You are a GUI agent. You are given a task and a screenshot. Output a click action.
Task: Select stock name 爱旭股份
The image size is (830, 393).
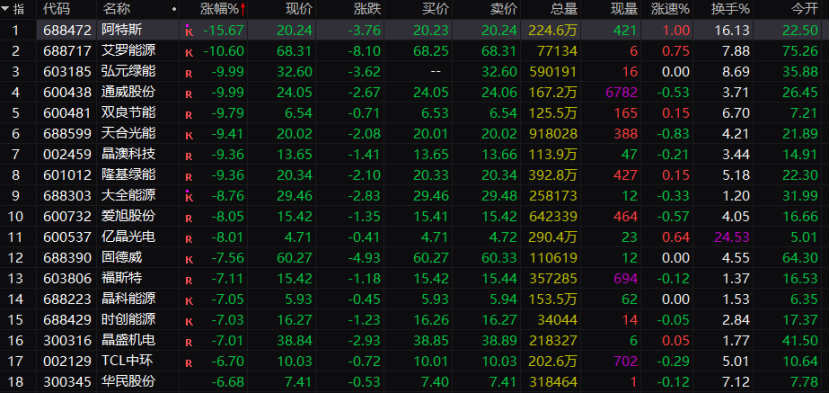point(129,216)
